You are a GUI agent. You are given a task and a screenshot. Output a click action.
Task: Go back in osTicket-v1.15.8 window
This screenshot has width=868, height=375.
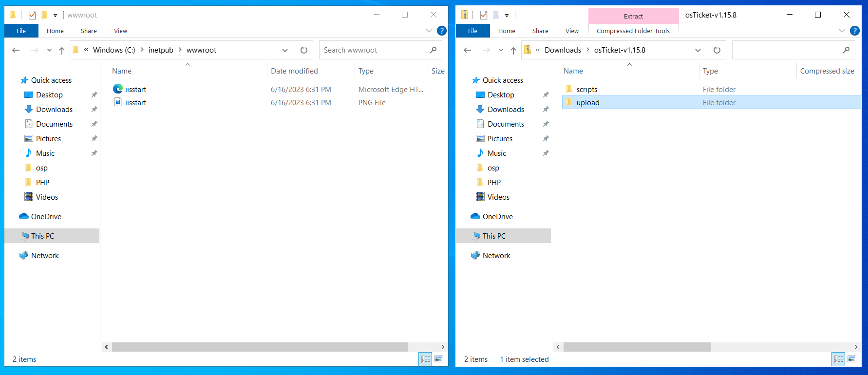[x=468, y=50]
